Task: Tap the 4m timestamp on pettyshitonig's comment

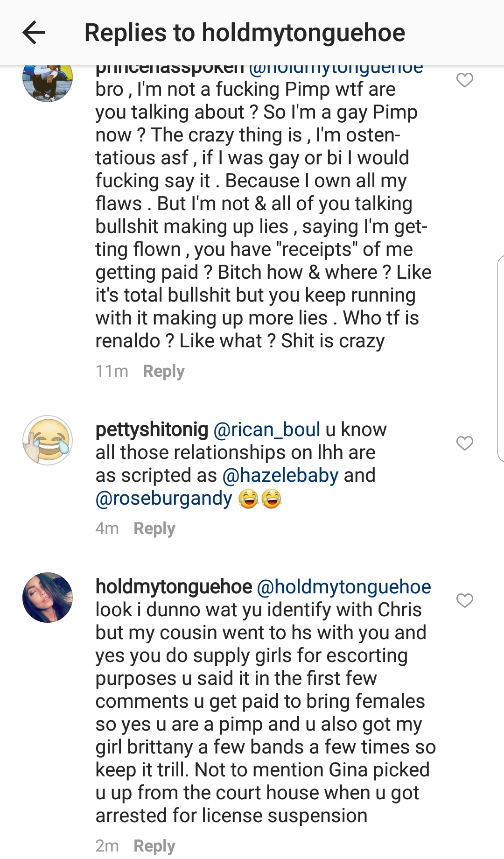Action: (x=107, y=528)
